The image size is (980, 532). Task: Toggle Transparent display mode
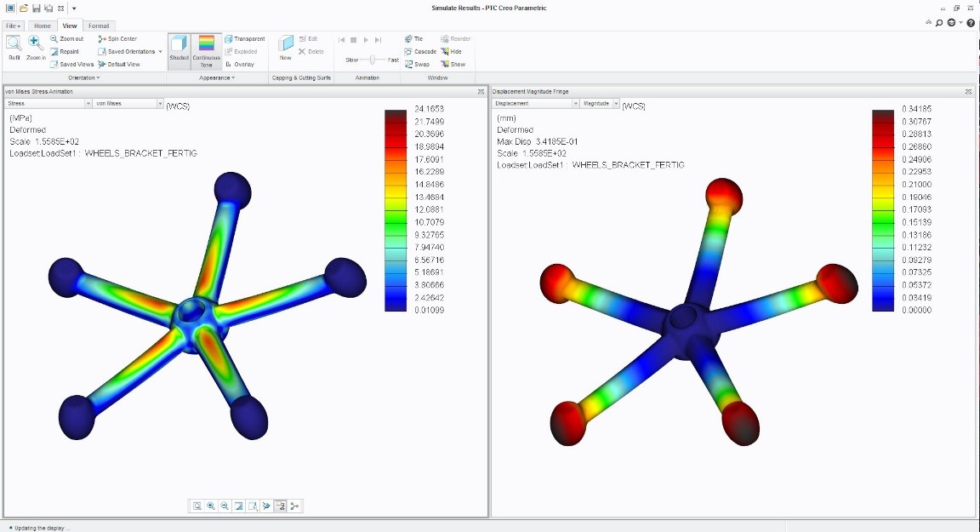[245, 38]
